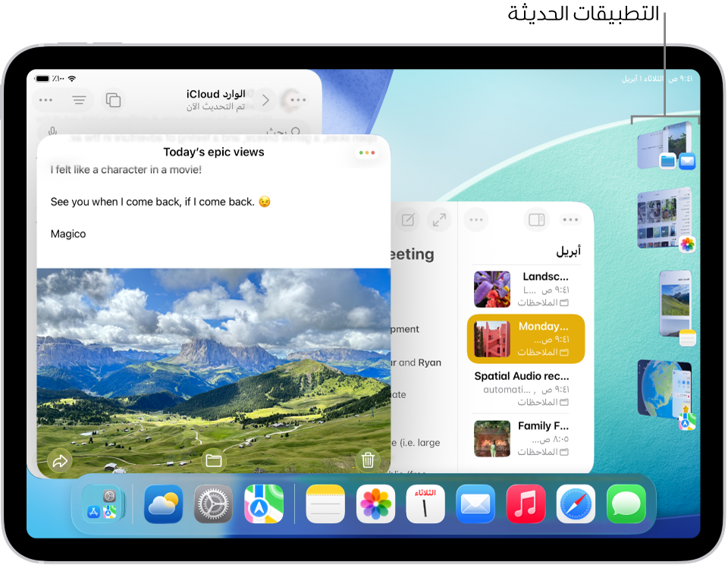This screenshot has width=728, height=565.
Task: Tap the diagonal-arrows expand icon in Notes
Action: point(439,220)
